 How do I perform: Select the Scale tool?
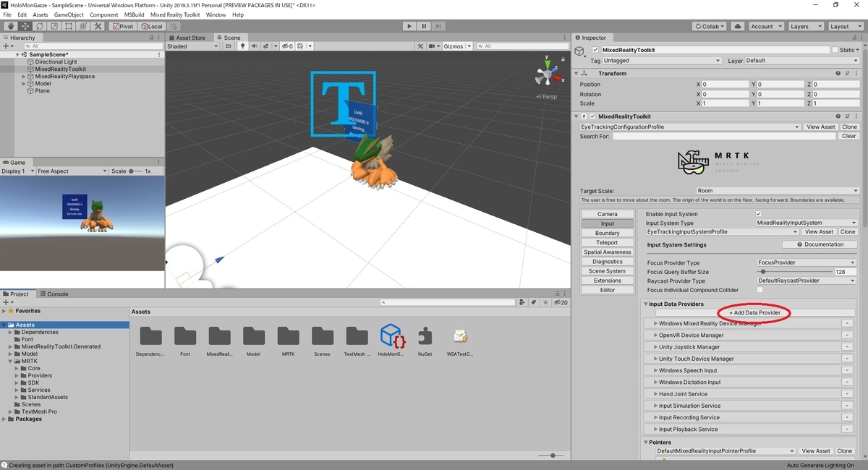(54, 26)
